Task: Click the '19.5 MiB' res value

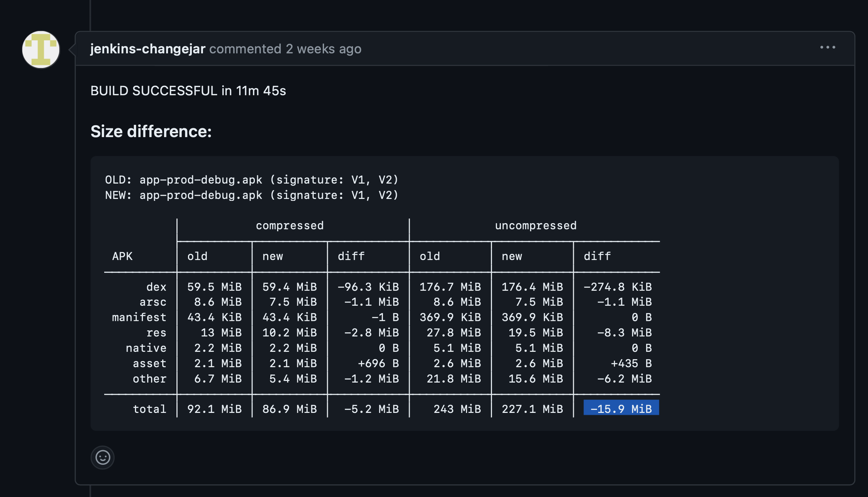Action: click(x=536, y=333)
